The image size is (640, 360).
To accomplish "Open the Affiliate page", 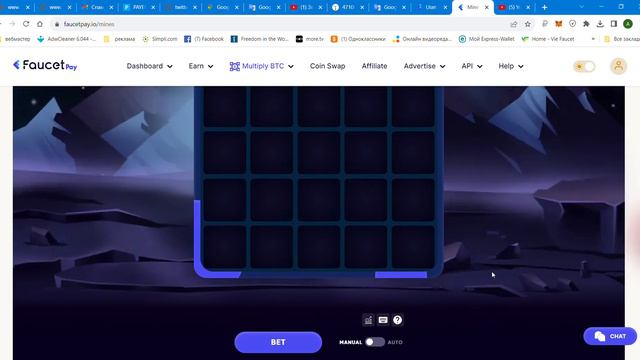I will [x=374, y=66].
